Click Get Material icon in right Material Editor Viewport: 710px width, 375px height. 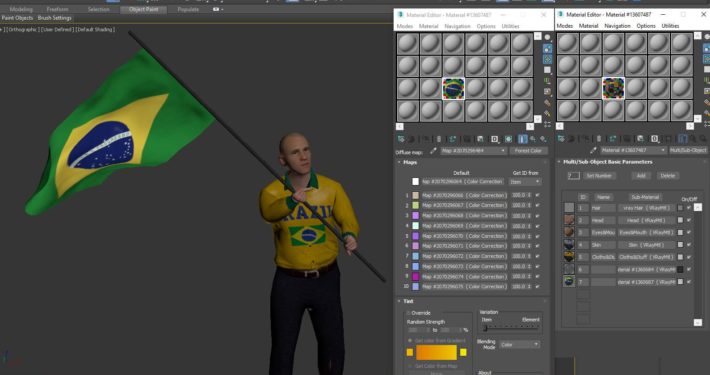pos(561,139)
